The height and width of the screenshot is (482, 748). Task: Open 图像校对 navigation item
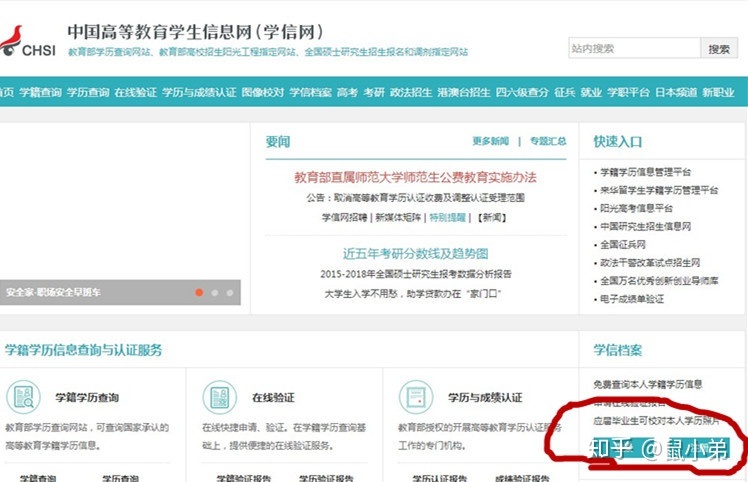pyautogui.click(x=263, y=92)
